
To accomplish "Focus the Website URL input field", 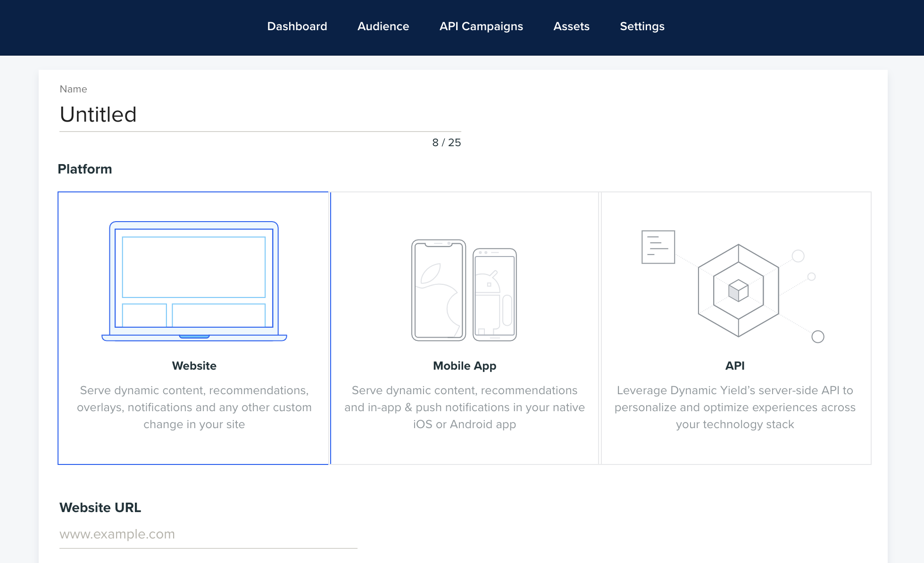I will coord(208,534).
